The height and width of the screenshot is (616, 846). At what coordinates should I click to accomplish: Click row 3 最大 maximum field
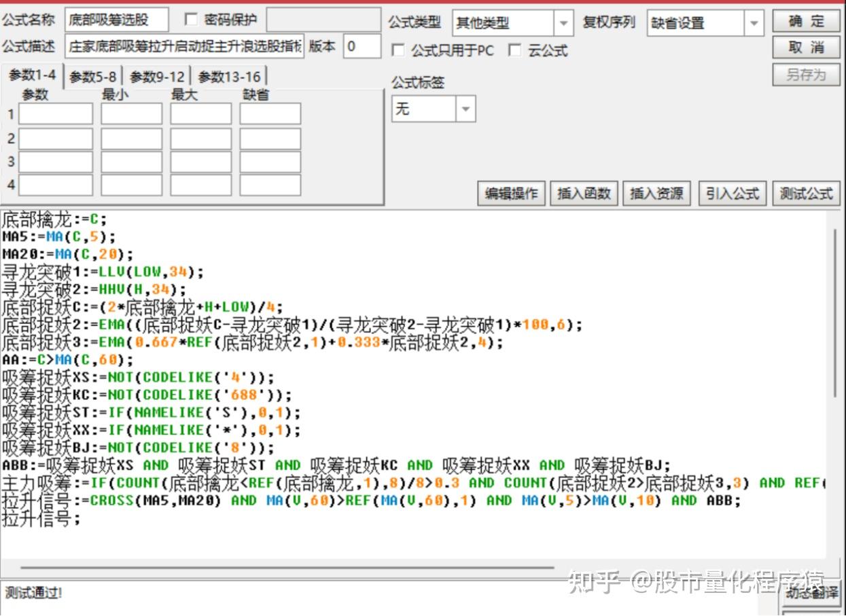click(201, 162)
